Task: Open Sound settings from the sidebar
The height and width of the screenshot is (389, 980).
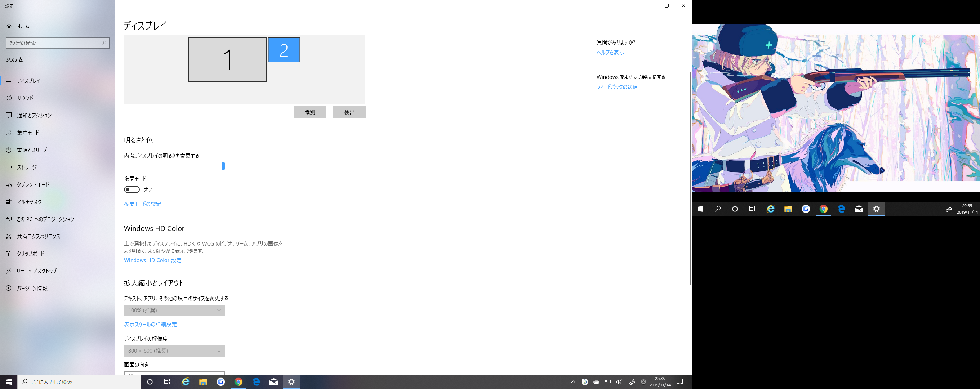Action: [25, 98]
